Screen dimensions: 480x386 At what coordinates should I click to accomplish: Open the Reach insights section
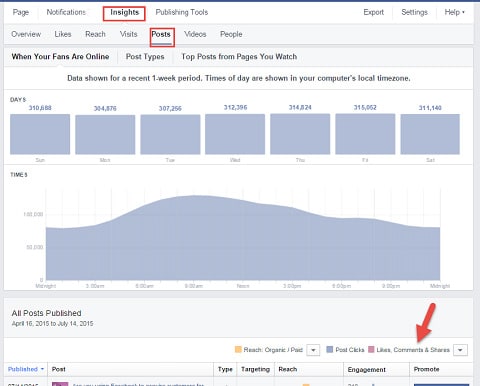tap(95, 34)
